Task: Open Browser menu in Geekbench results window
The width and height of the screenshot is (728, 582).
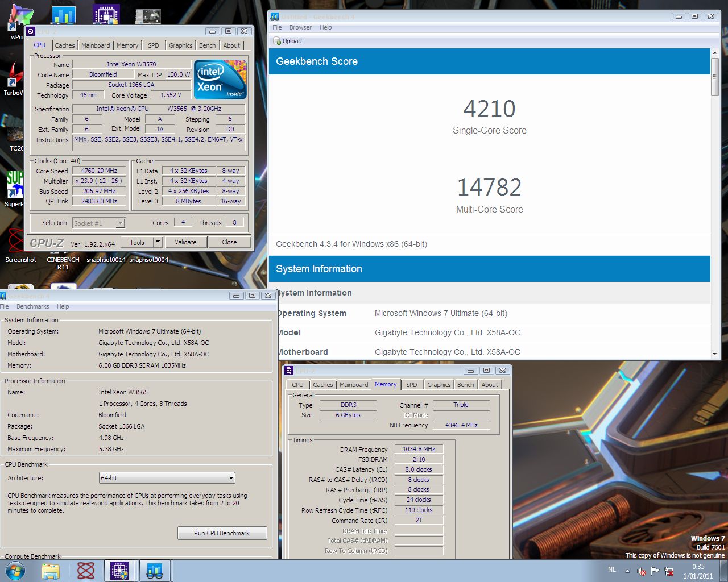Action: tap(300, 27)
